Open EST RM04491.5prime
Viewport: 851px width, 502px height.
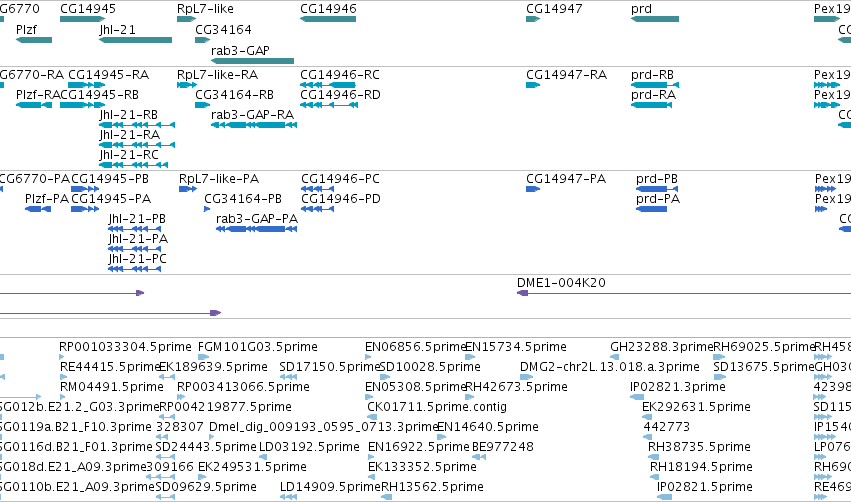(x=111, y=387)
